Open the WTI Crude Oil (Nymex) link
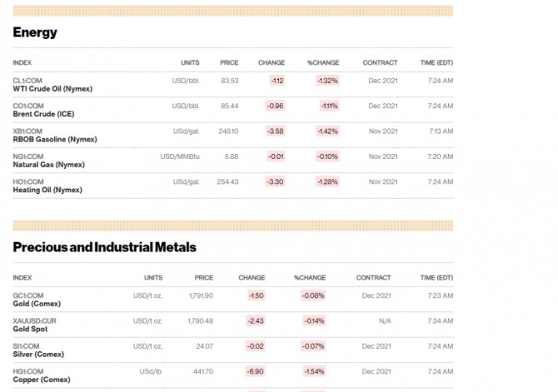558x392 pixels. (52, 89)
